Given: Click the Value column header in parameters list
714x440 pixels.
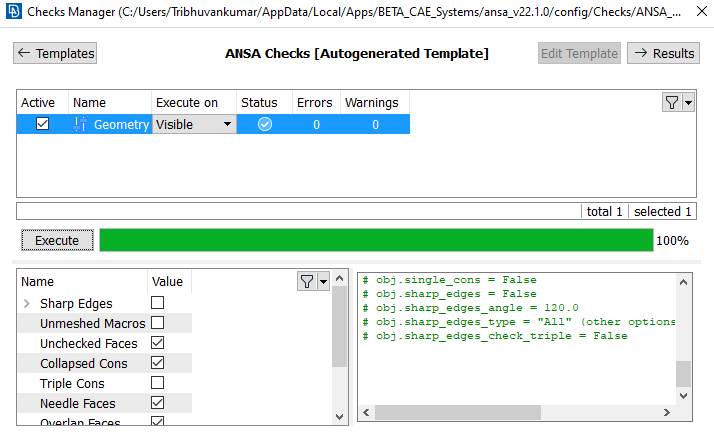Looking at the screenshot, I should pos(168,281).
